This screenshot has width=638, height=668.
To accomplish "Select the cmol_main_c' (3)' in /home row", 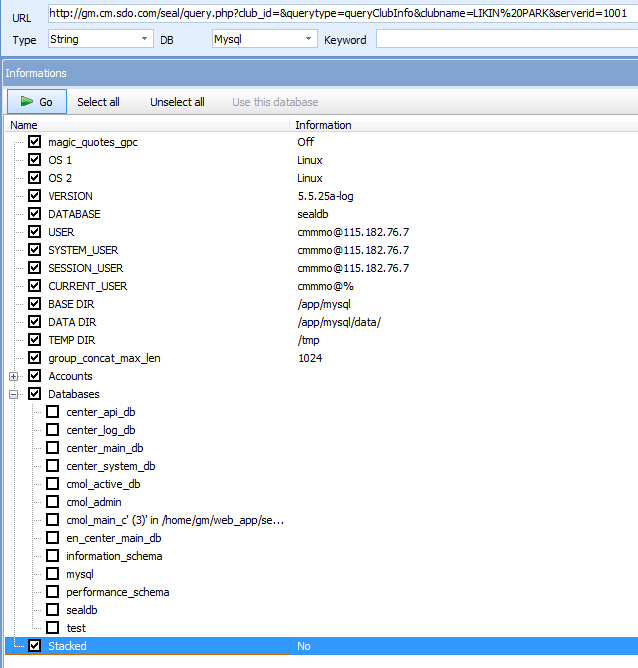I will [x=175, y=520].
